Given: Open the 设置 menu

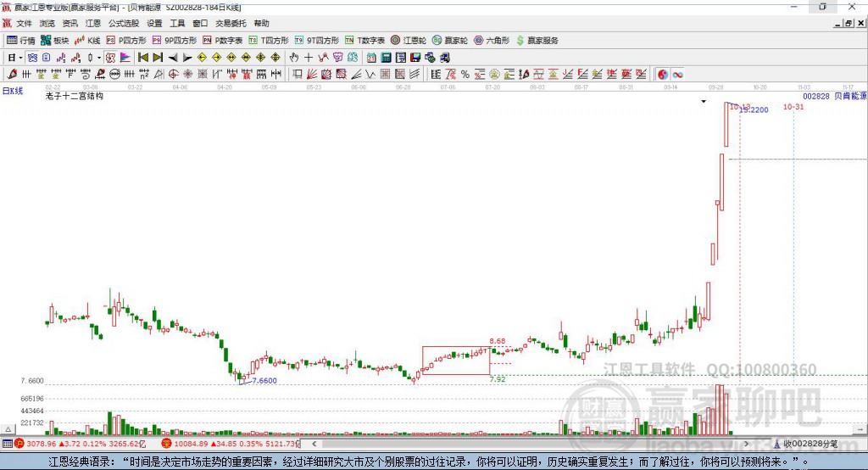Looking at the screenshot, I should pyautogui.click(x=154, y=23).
